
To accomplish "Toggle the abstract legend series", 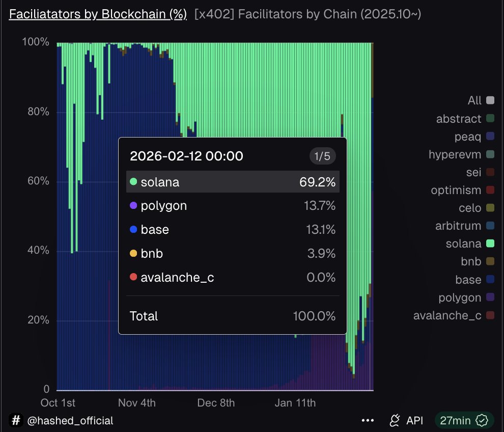I will tap(465, 118).
